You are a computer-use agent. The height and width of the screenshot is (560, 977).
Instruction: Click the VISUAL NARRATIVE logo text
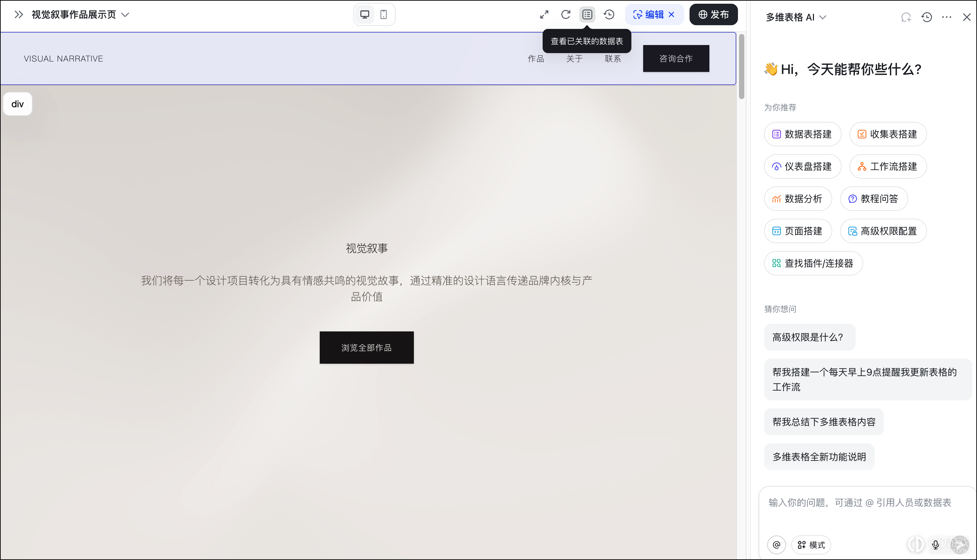click(64, 58)
